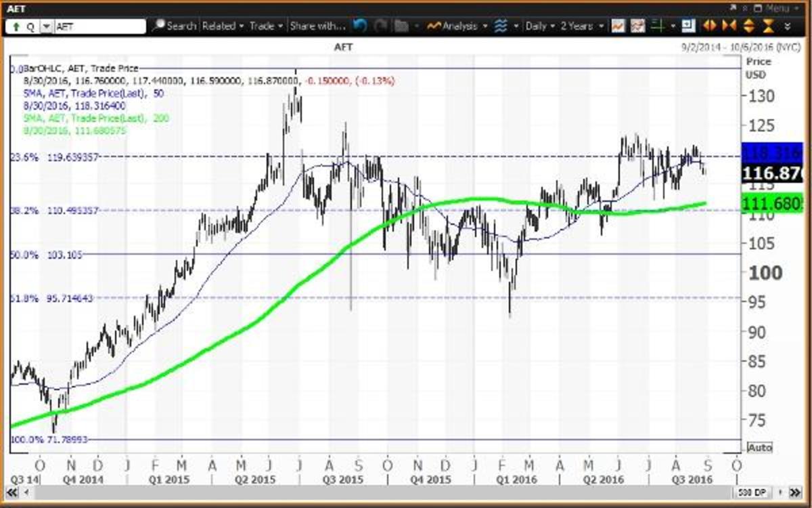Screen dimensions: 812x508
Task: Click the 38.2% 110.495357 Fibonacci label
Action: tap(55, 210)
